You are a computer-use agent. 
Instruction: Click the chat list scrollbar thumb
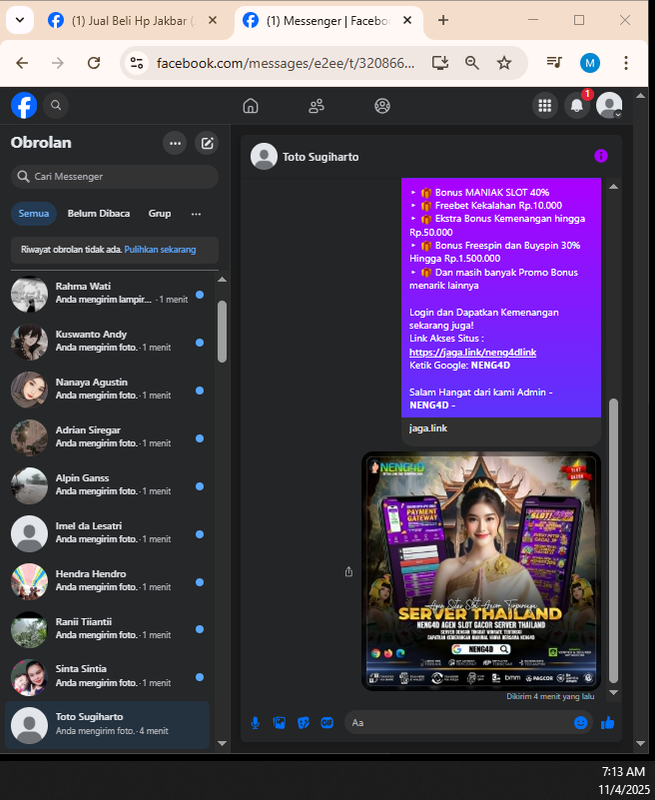point(222,332)
